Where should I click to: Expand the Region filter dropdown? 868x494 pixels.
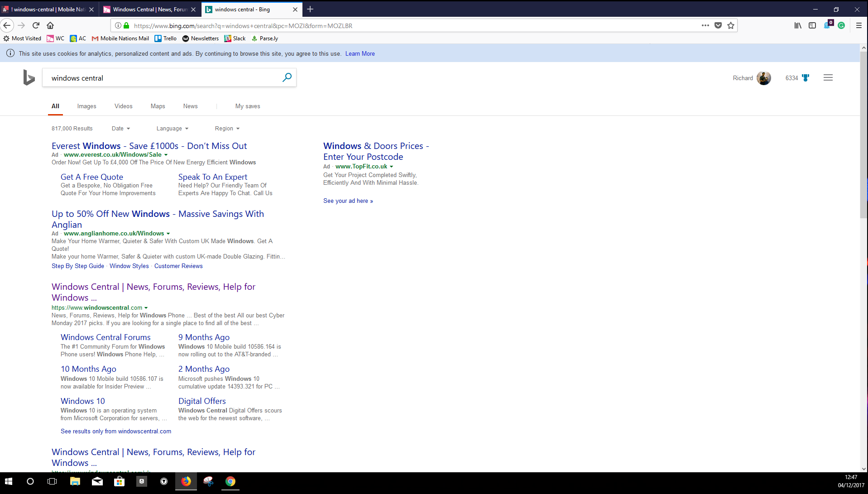point(227,129)
